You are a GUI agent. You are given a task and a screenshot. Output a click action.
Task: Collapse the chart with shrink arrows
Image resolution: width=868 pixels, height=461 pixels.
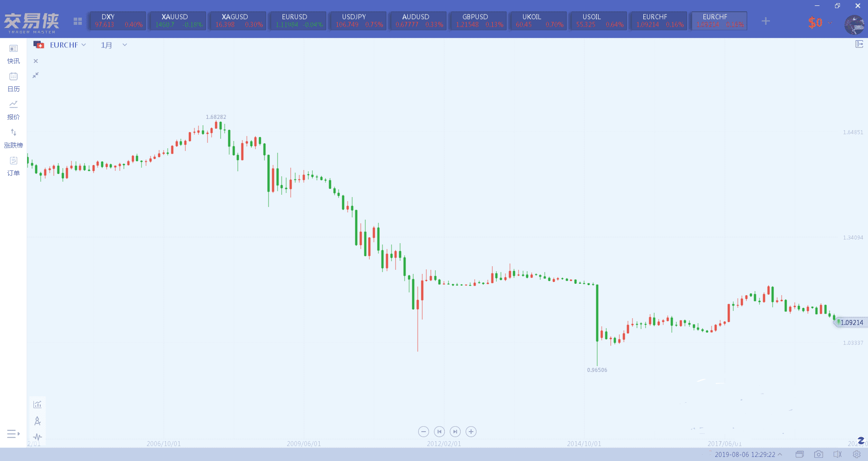point(36,75)
